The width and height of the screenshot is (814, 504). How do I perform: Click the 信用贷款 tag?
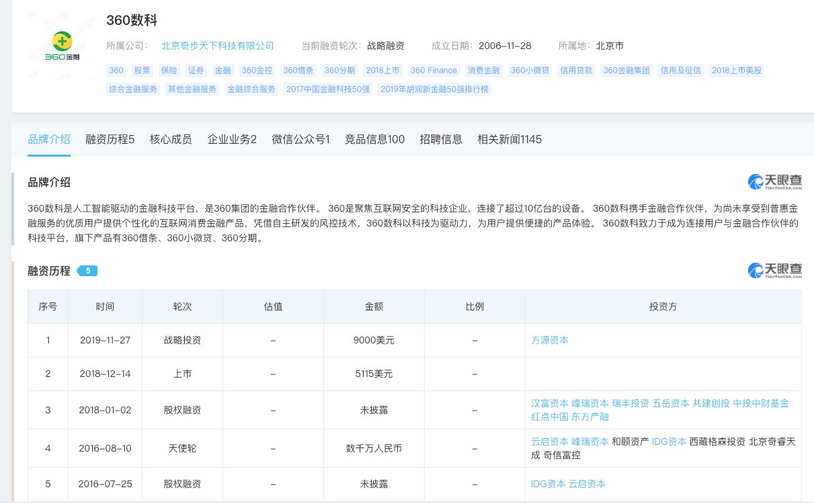click(x=576, y=70)
